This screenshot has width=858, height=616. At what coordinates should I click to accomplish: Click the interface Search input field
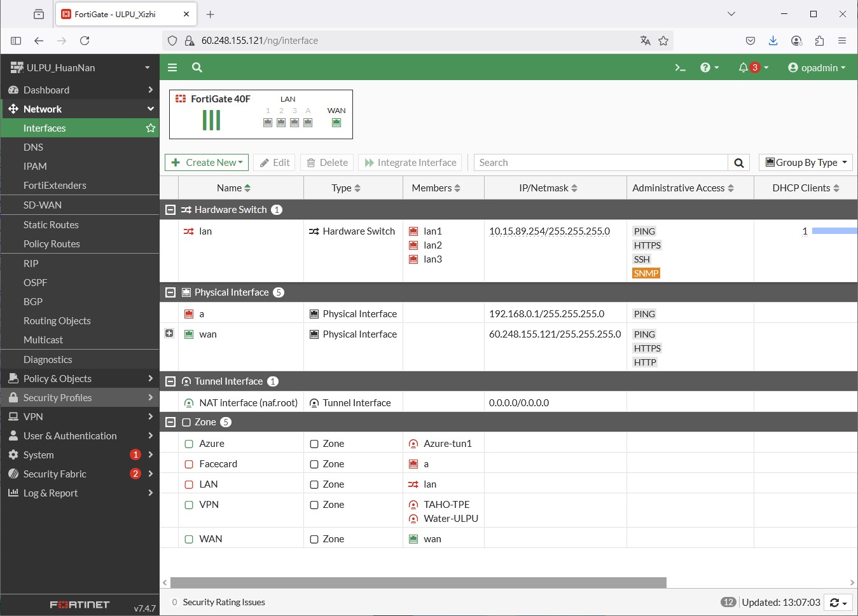click(600, 163)
